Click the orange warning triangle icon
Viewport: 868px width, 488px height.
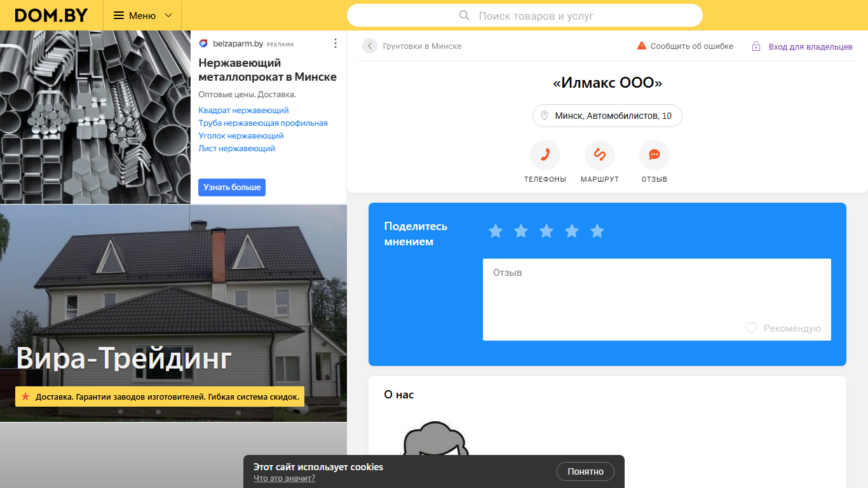pos(642,46)
